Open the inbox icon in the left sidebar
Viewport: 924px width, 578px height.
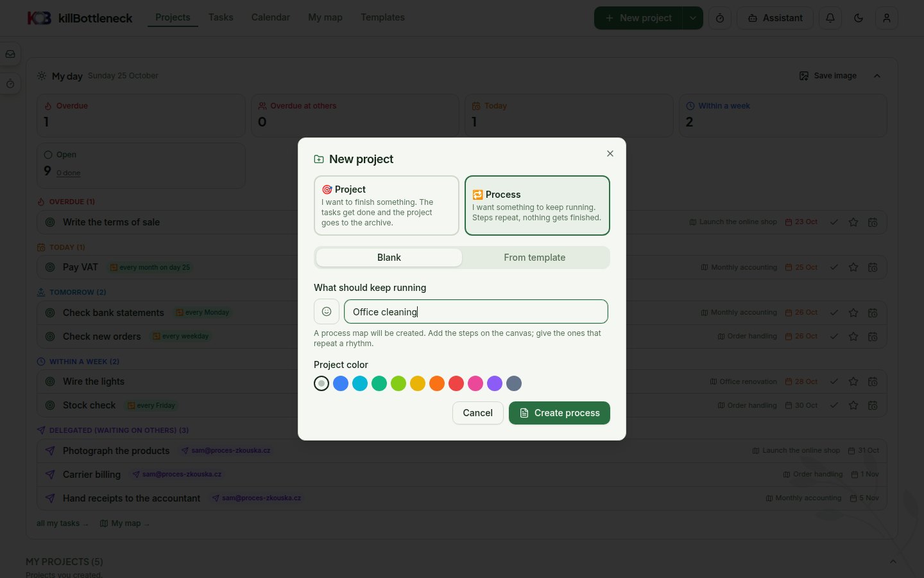(10, 55)
